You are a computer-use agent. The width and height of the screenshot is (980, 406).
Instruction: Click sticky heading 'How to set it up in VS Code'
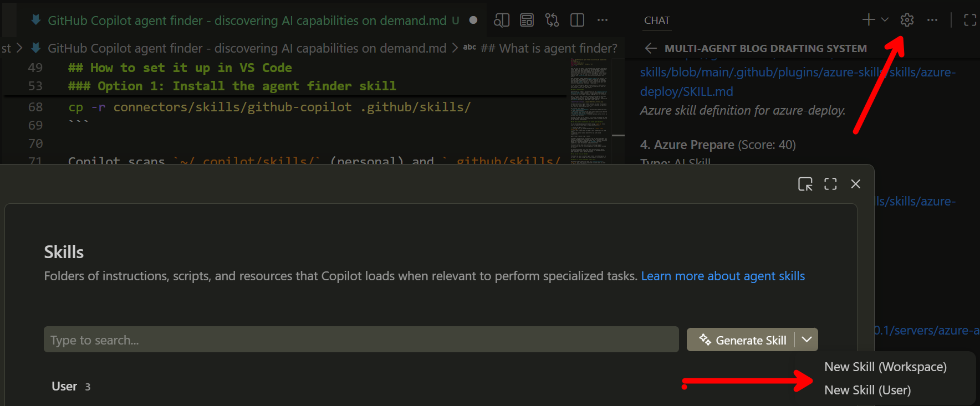pyautogui.click(x=180, y=68)
